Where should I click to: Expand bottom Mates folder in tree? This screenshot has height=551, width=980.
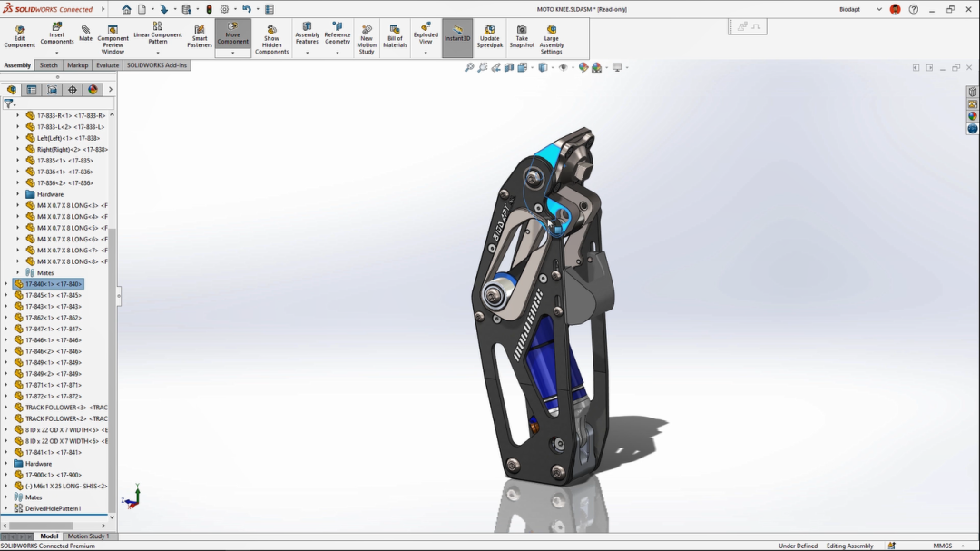(6, 497)
